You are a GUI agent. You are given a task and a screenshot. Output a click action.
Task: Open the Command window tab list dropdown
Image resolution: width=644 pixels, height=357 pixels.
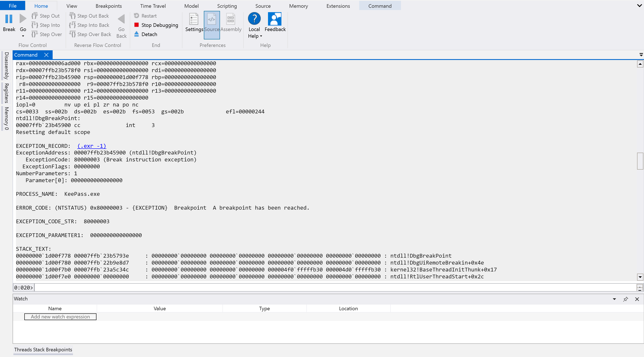(x=641, y=55)
